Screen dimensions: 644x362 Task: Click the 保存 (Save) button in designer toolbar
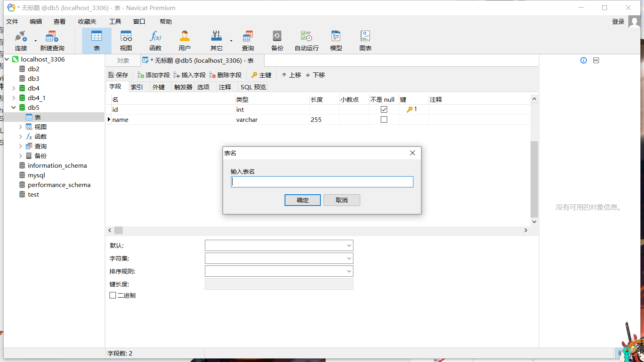click(118, 75)
